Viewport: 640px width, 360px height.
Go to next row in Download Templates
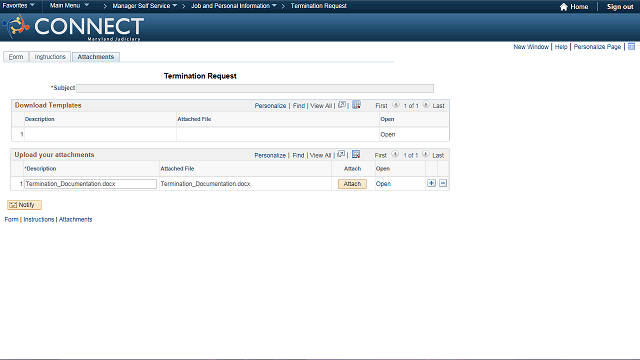pos(426,105)
